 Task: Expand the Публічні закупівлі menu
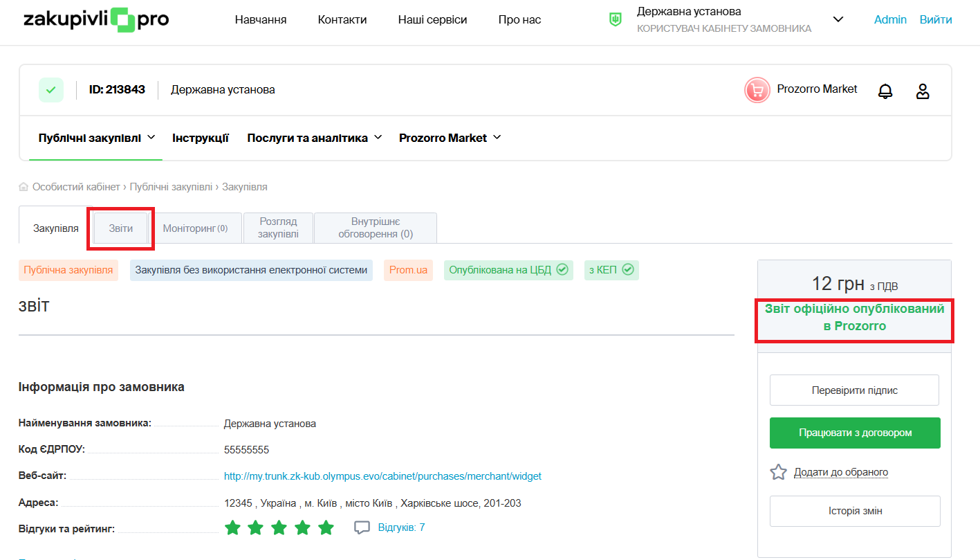97,138
